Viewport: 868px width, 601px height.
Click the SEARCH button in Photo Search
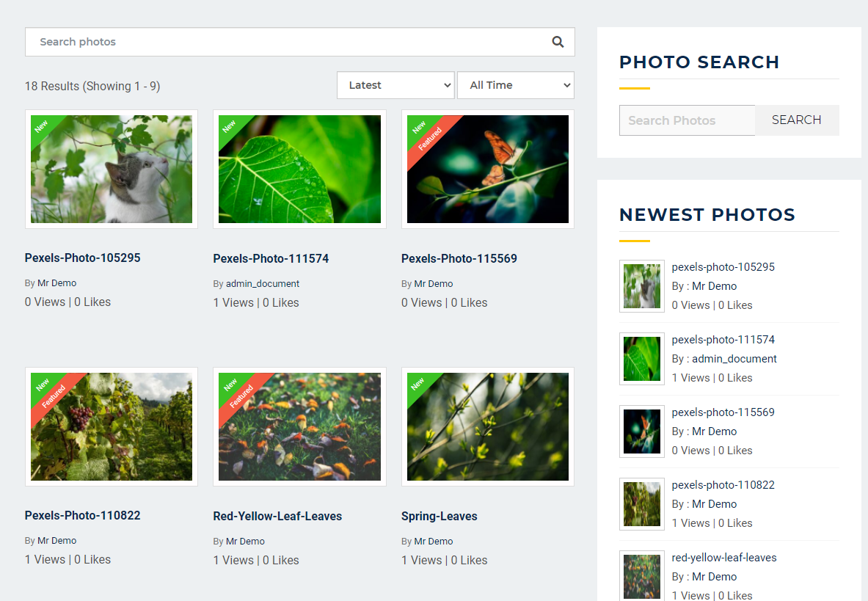pyautogui.click(x=797, y=120)
